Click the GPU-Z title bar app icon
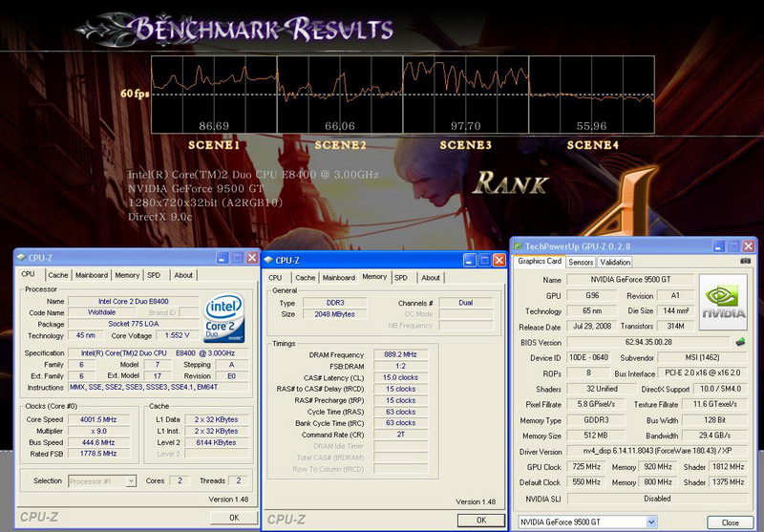Image resolution: width=764 pixels, height=532 pixels. tap(518, 246)
